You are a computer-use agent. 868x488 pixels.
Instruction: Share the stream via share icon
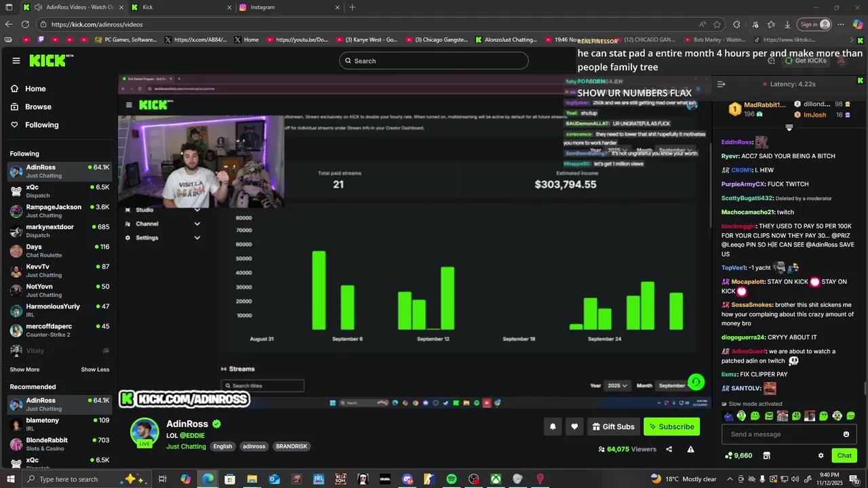(669, 449)
